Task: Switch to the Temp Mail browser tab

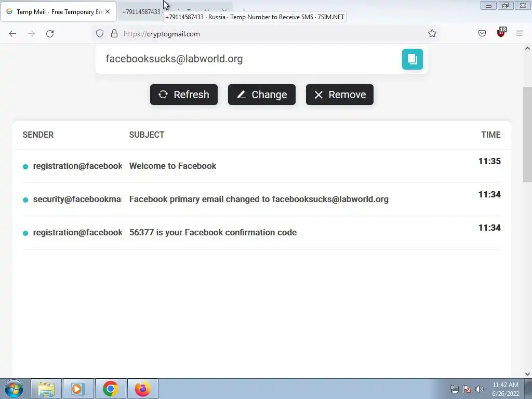Action: click(58, 11)
